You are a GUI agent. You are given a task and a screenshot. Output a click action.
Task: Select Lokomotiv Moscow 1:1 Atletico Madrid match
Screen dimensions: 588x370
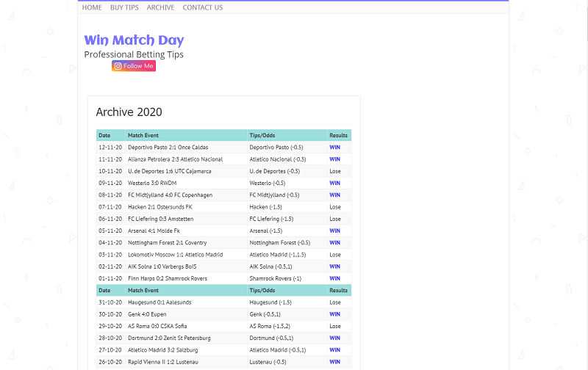[x=176, y=255]
